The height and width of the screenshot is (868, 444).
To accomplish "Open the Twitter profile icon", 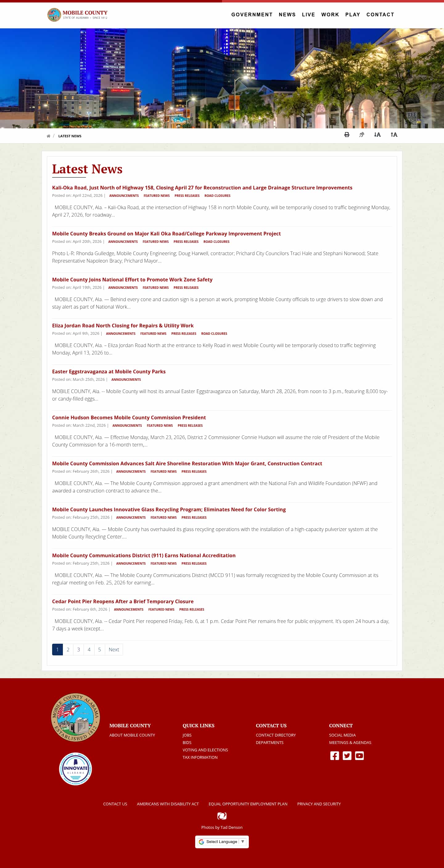I will (x=347, y=755).
